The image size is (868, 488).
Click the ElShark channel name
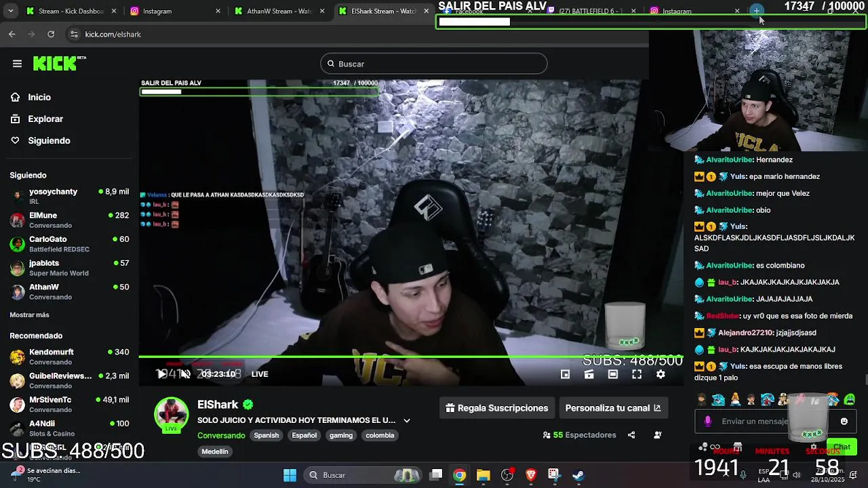pyautogui.click(x=218, y=405)
